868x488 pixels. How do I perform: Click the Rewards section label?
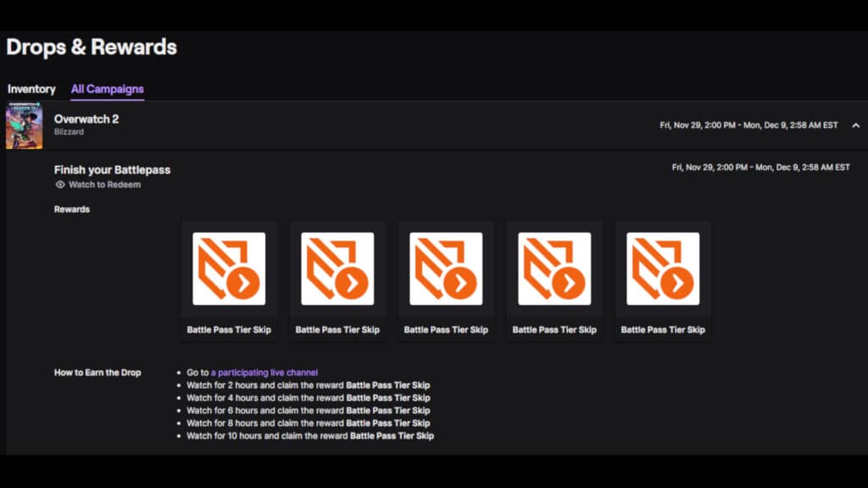71,208
